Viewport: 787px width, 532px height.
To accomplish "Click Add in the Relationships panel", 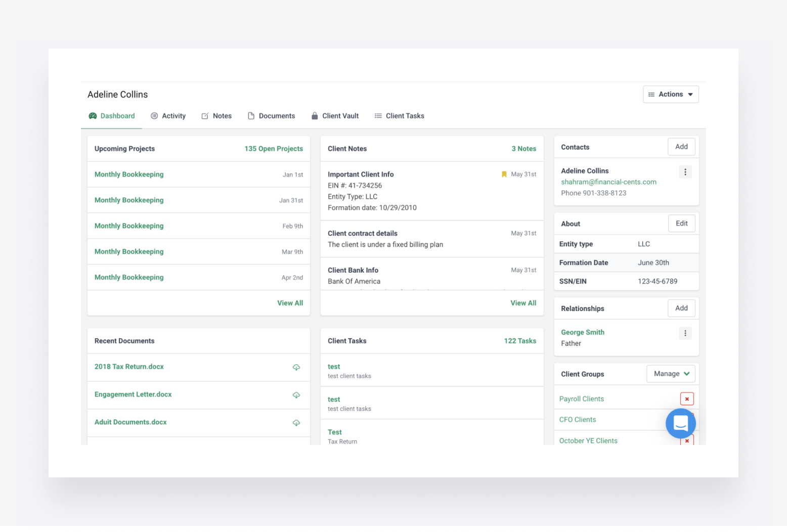I will pyautogui.click(x=681, y=308).
